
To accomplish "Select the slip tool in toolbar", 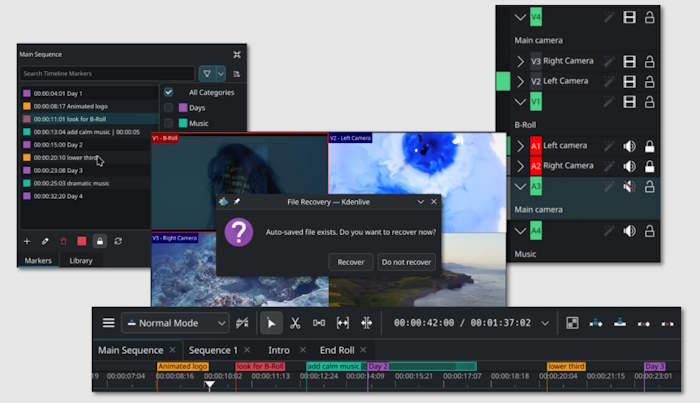I will [x=342, y=323].
